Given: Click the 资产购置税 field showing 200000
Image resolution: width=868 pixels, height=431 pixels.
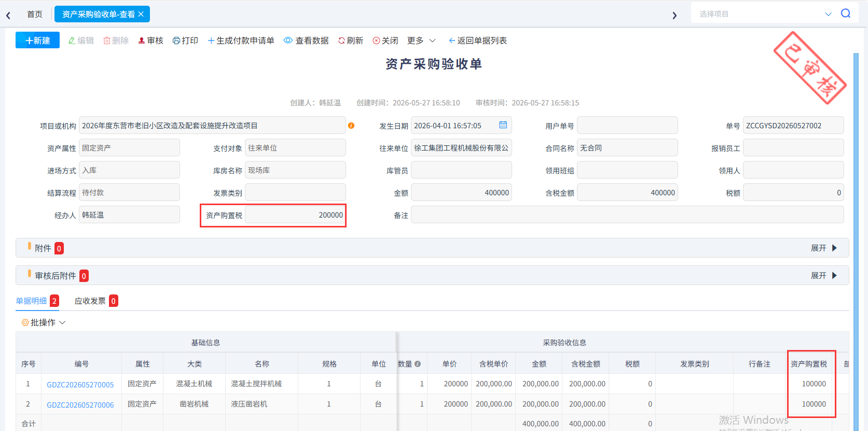Looking at the screenshot, I should click(x=295, y=215).
